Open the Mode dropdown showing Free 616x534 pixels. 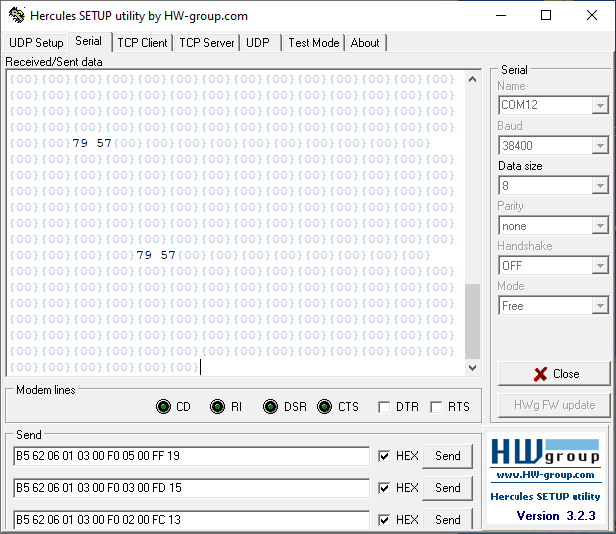pos(600,306)
